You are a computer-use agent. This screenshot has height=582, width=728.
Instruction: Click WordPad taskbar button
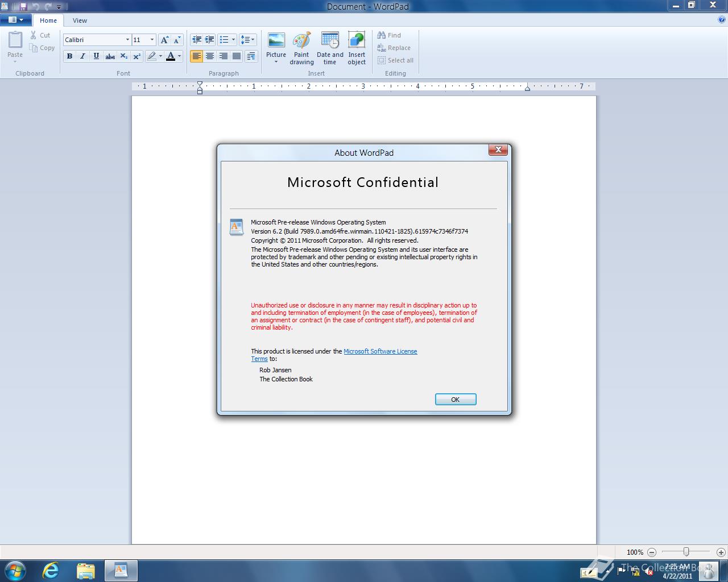tap(121, 571)
